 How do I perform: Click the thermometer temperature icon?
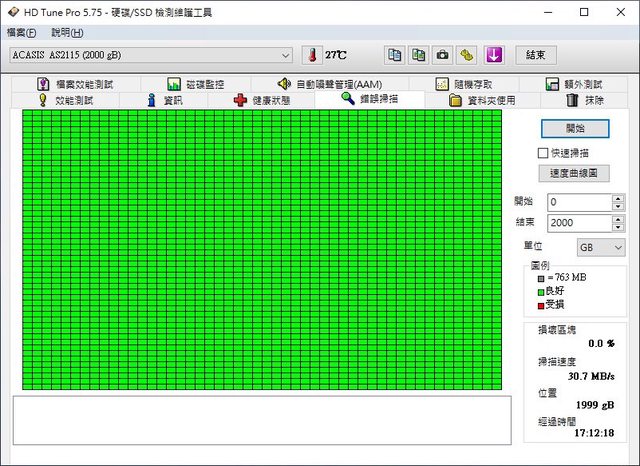(x=310, y=55)
